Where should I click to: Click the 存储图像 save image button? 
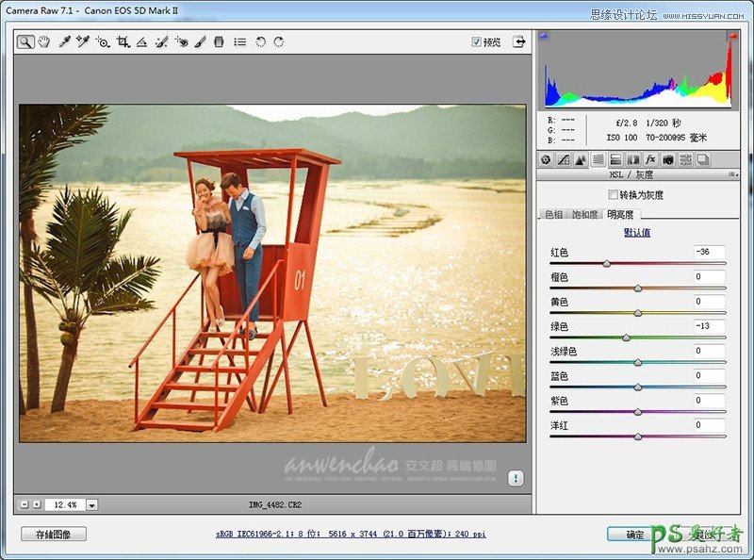[54, 534]
